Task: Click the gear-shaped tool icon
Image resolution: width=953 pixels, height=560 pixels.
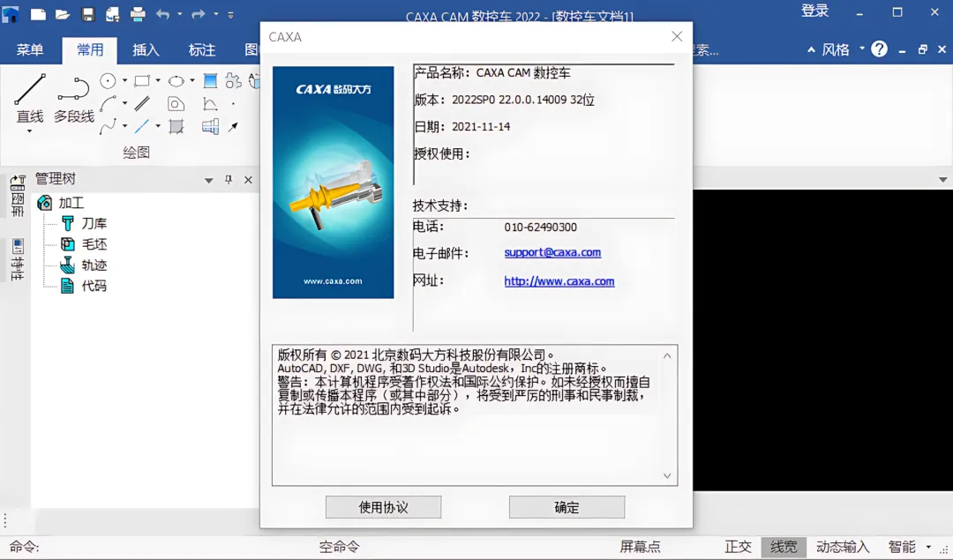Action: 233,81
